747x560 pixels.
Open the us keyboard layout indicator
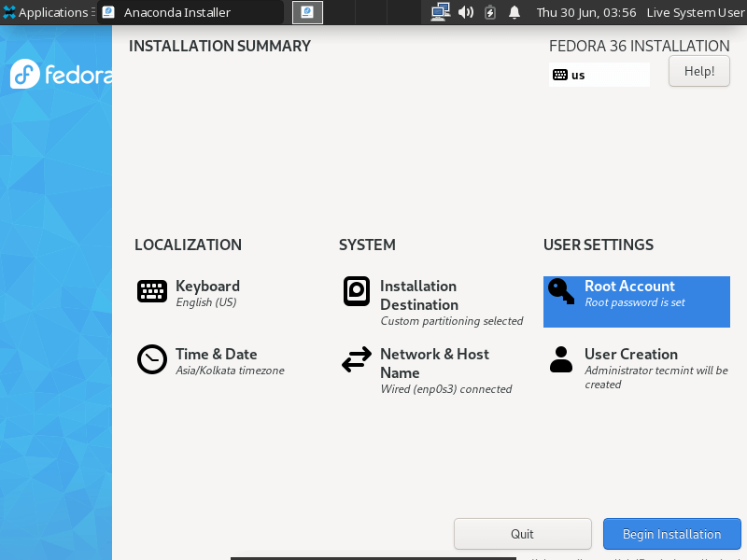click(599, 75)
